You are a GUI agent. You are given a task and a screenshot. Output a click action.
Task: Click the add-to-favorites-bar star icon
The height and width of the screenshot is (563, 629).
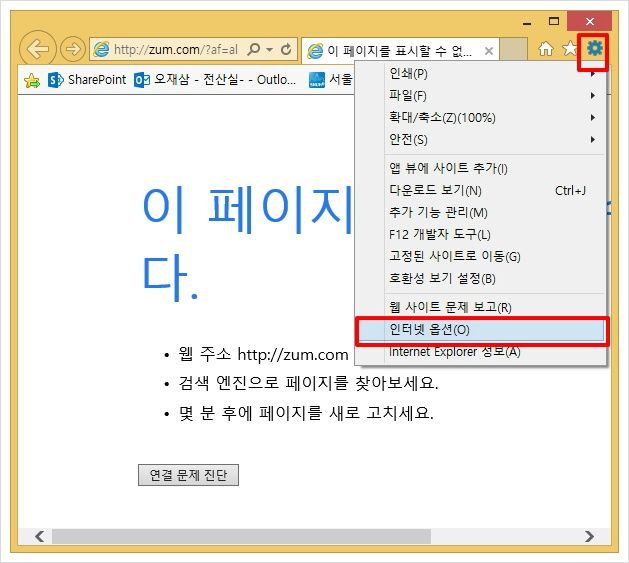32,80
